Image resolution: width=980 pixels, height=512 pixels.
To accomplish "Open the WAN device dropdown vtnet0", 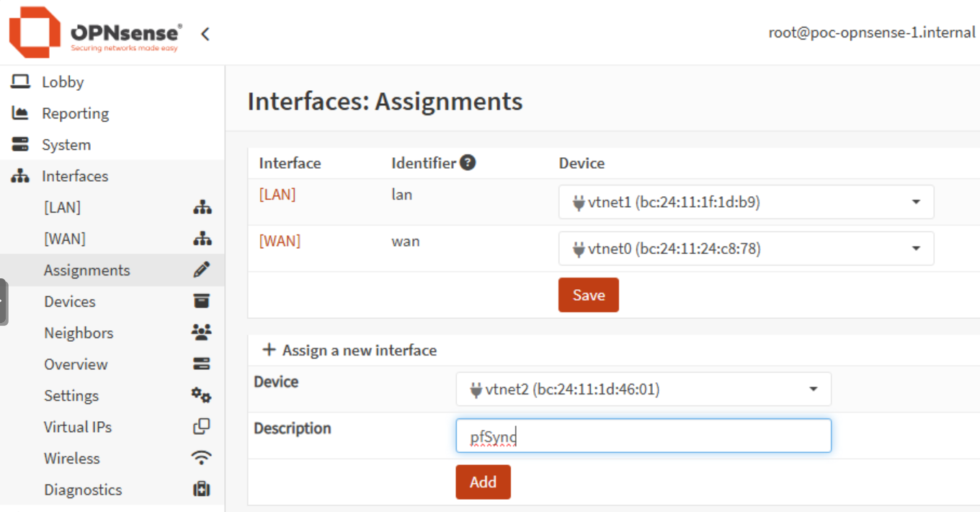I will [746, 249].
